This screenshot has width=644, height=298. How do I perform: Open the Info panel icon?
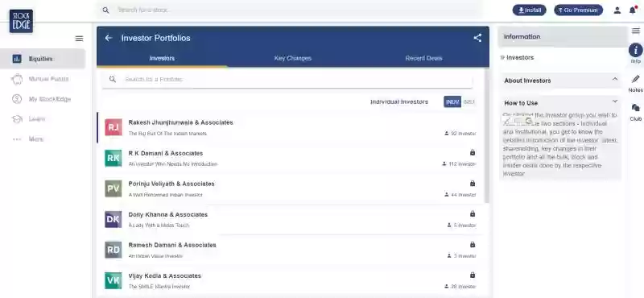tap(635, 51)
